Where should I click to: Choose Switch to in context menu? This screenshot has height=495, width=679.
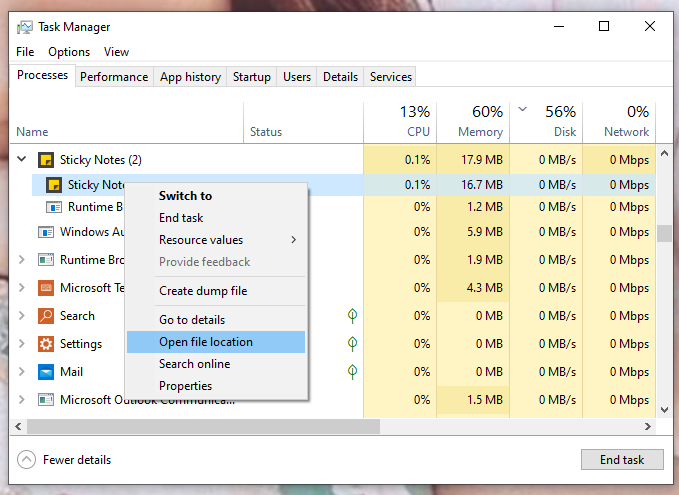pos(216,196)
